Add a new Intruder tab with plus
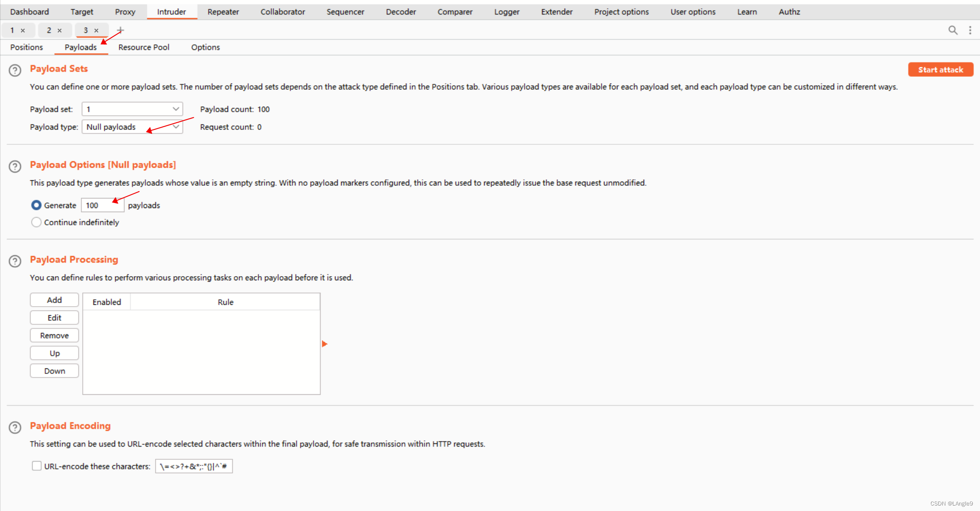 [120, 30]
